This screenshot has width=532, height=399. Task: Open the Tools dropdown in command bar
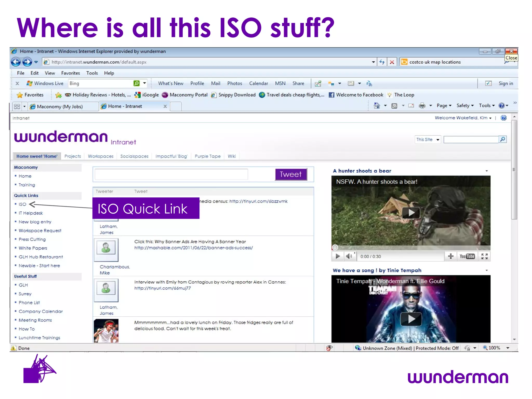[x=487, y=105]
